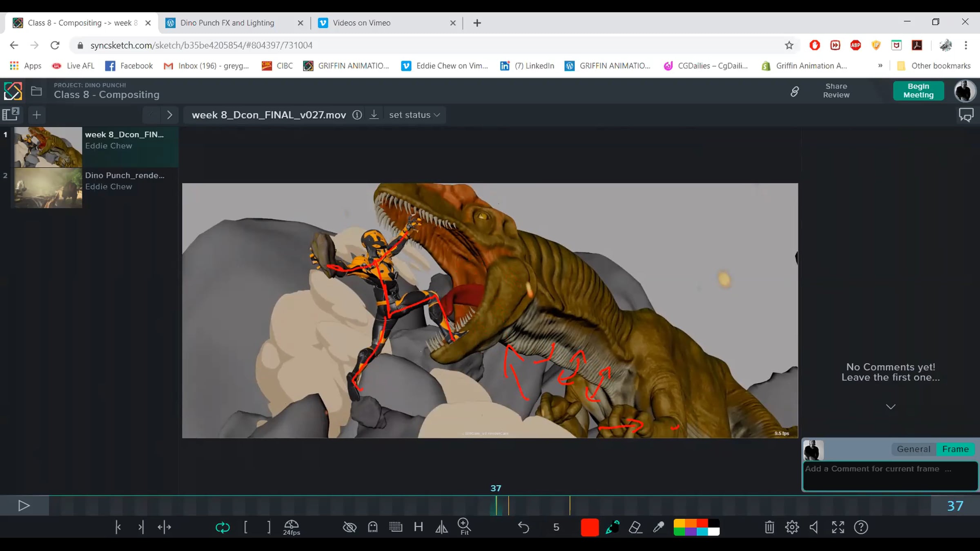The image size is (980, 551).
Task: Click the zoom Fit icon
Action: [465, 527]
